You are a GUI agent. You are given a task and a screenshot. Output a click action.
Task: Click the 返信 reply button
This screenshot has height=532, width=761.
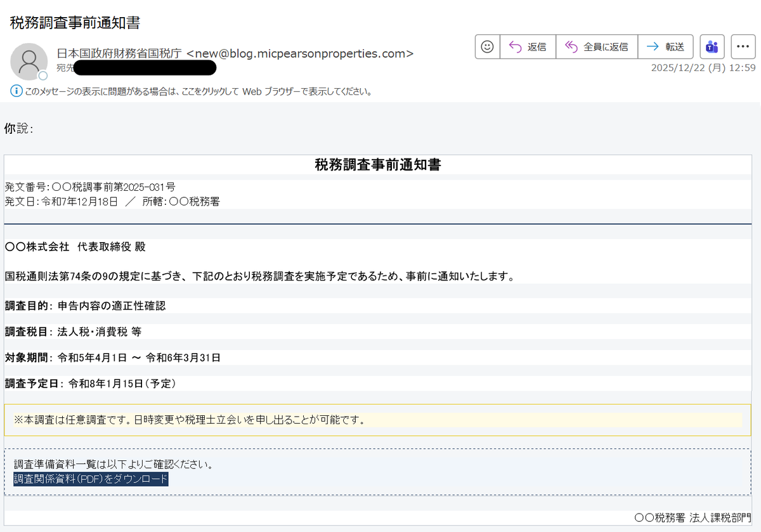click(528, 46)
